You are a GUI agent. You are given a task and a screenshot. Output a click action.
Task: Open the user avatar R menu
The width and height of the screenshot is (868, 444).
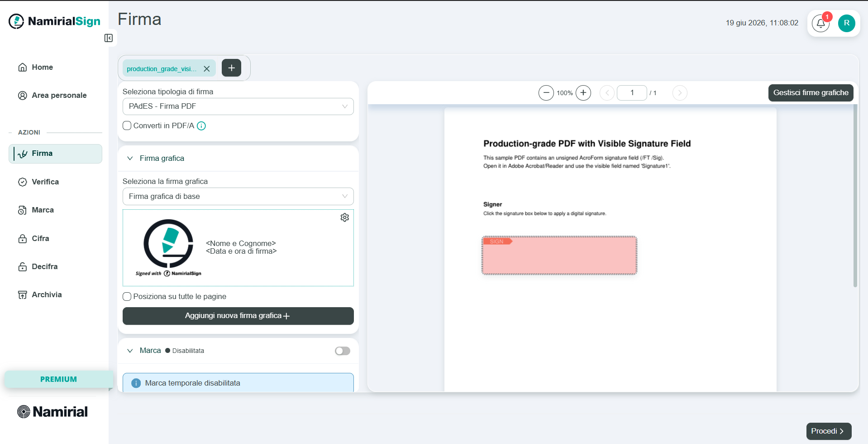846,23
